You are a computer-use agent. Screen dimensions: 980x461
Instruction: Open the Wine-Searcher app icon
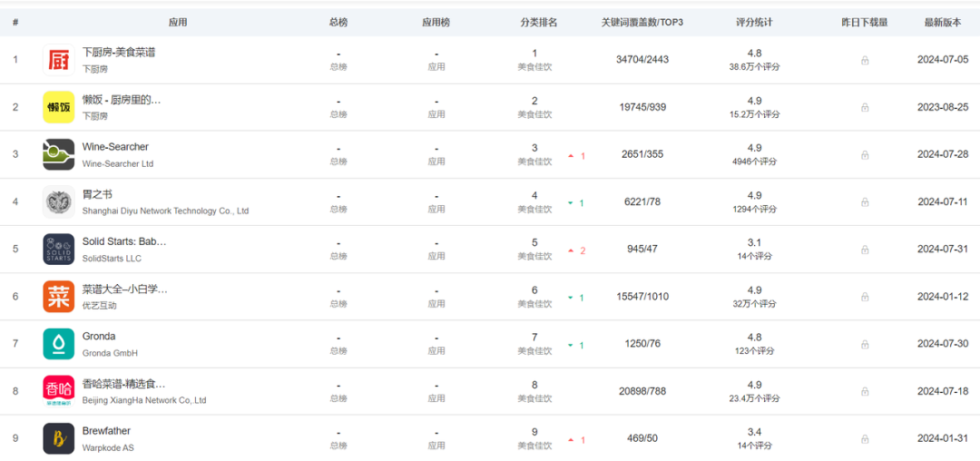pyautogui.click(x=59, y=154)
